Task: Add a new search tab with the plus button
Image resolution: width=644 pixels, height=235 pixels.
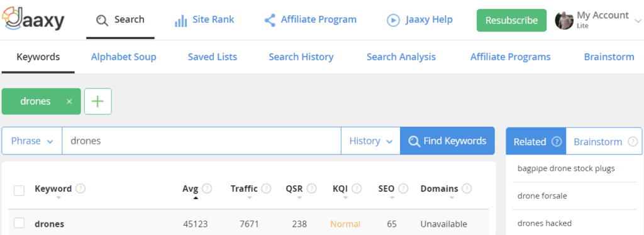Action: point(97,101)
